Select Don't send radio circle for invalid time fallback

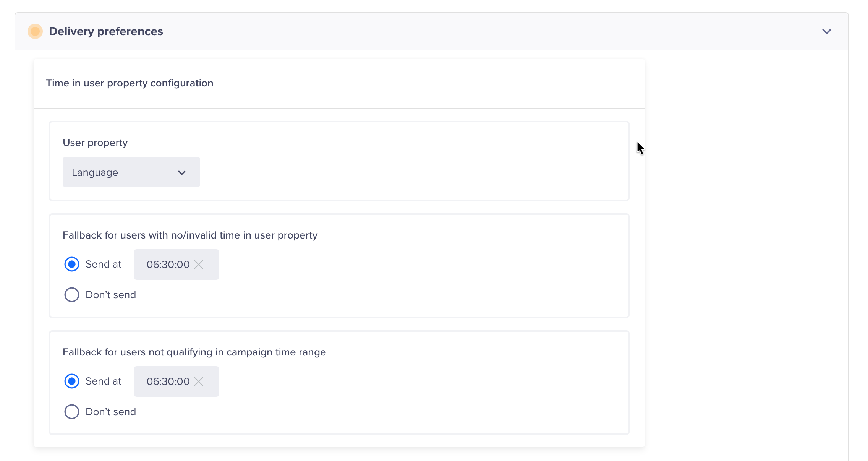pos(72,295)
